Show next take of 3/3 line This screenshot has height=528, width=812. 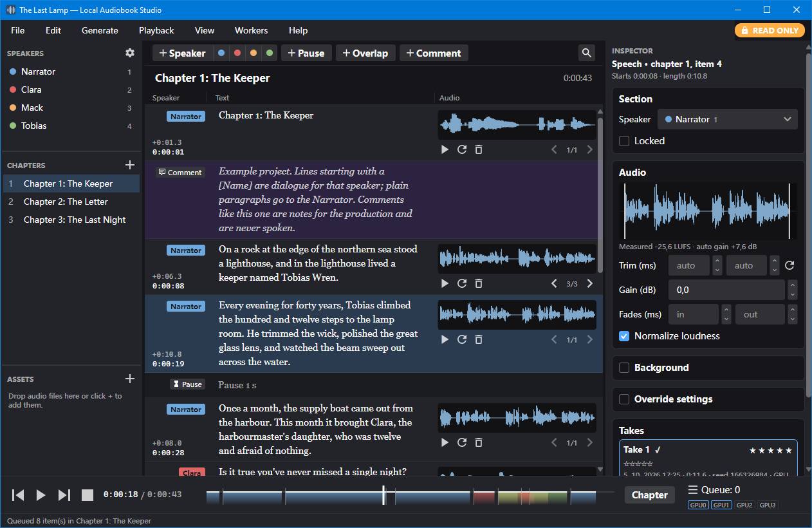point(590,283)
